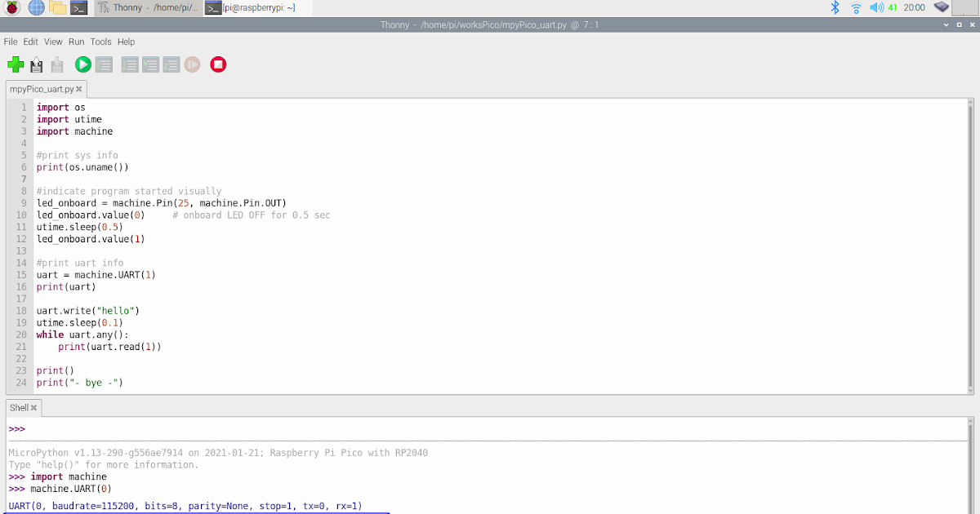Open the Tools menu

tap(100, 42)
